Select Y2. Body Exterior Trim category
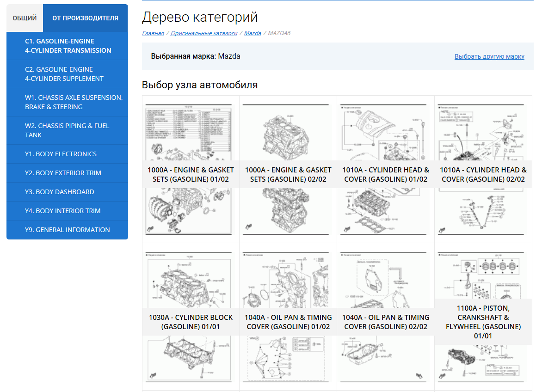The image size is (542, 392). pos(68,173)
